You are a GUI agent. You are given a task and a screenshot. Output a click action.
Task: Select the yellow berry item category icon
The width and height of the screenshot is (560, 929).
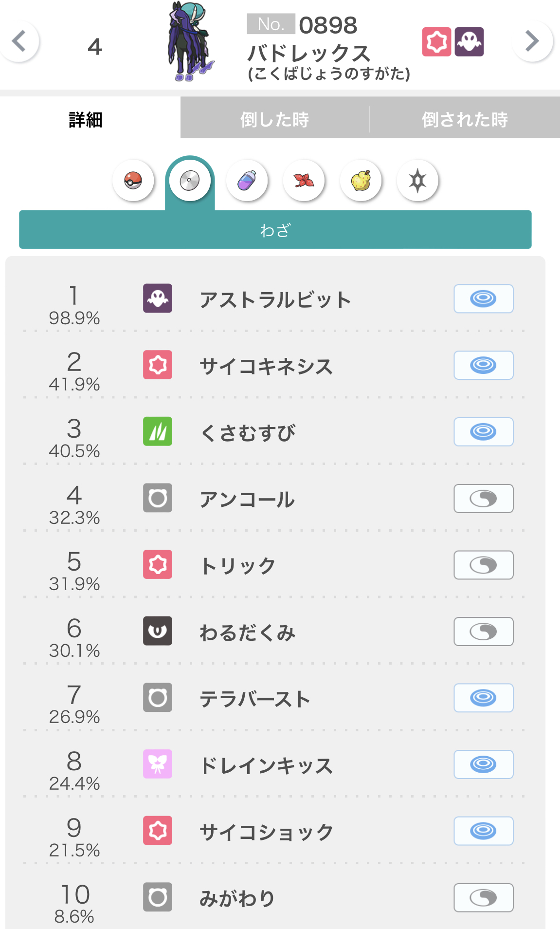[x=361, y=181]
